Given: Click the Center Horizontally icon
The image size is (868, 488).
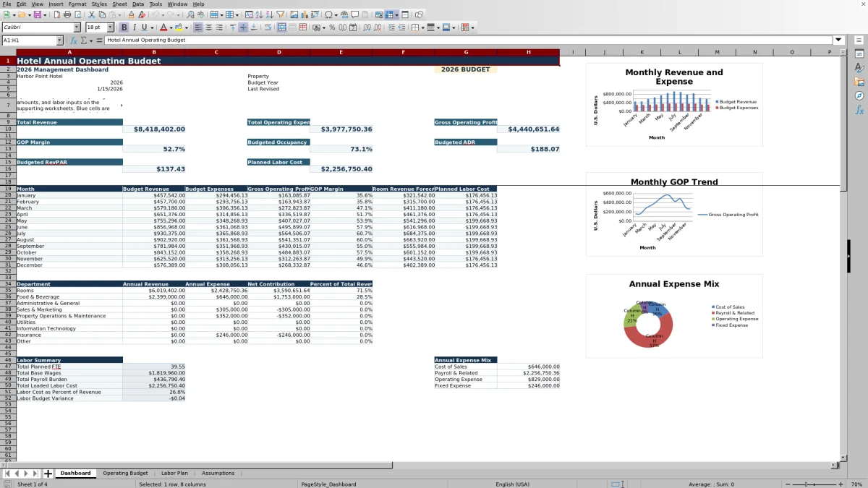Looking at the screenshot, I should pyautogui.click(x=209, y=27).
